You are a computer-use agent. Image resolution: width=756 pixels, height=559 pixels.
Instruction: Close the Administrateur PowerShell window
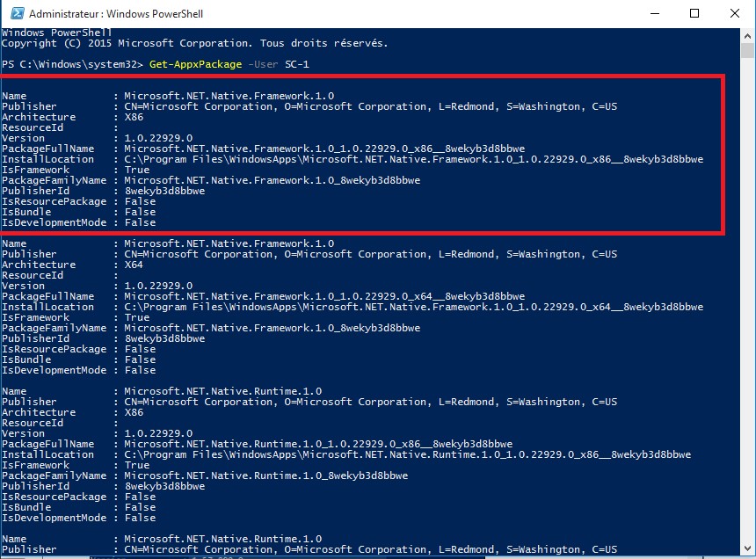click(734, 14)
